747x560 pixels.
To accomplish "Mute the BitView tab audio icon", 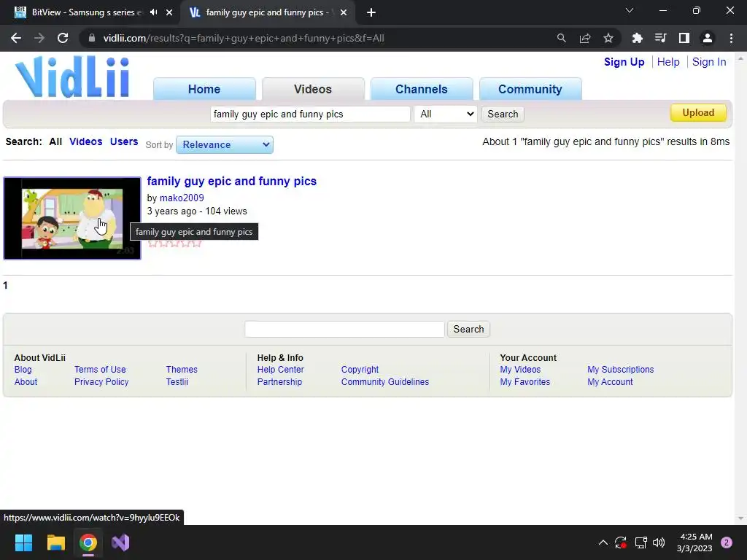I will point(153,12).
